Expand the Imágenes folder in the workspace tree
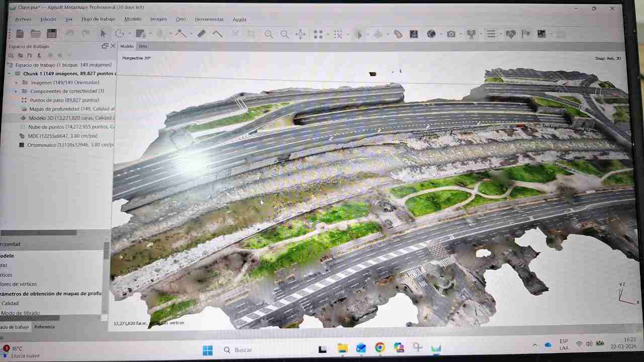This screenshot has height=362, width=644. (x=17, y=82)
